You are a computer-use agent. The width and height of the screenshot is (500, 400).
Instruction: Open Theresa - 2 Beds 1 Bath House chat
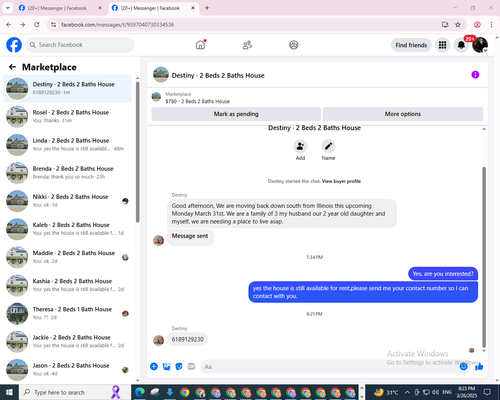67,313
